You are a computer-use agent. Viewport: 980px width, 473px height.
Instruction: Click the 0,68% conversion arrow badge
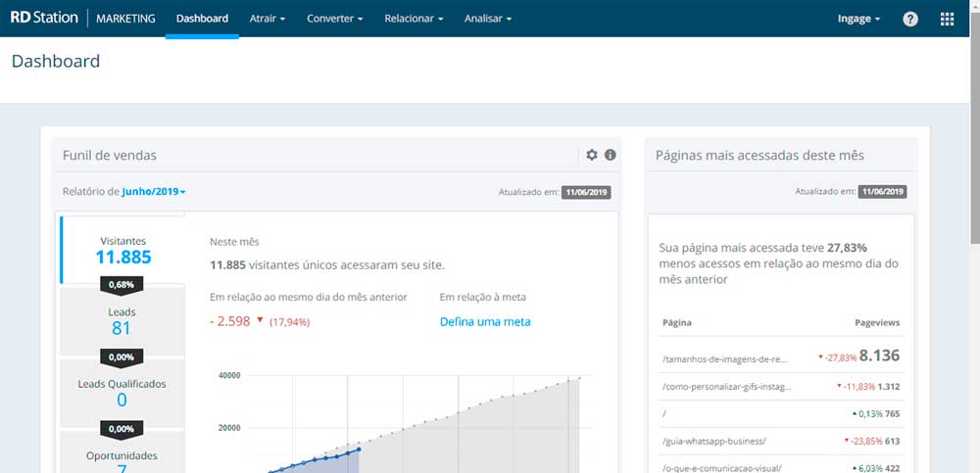click(122, 285)
